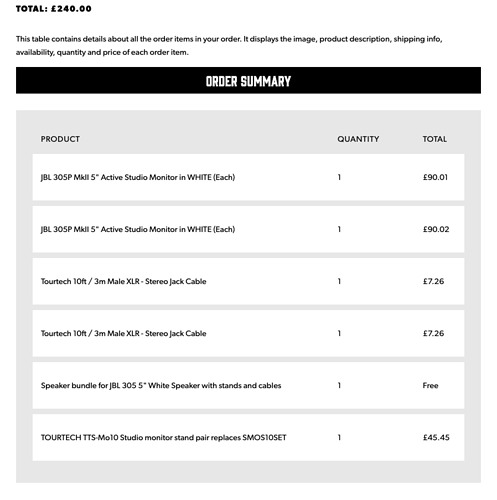The height and width of the screenshot is (500, 497).
Task: Select the second JBL 305P MkII product name
Action: (138, 229)
